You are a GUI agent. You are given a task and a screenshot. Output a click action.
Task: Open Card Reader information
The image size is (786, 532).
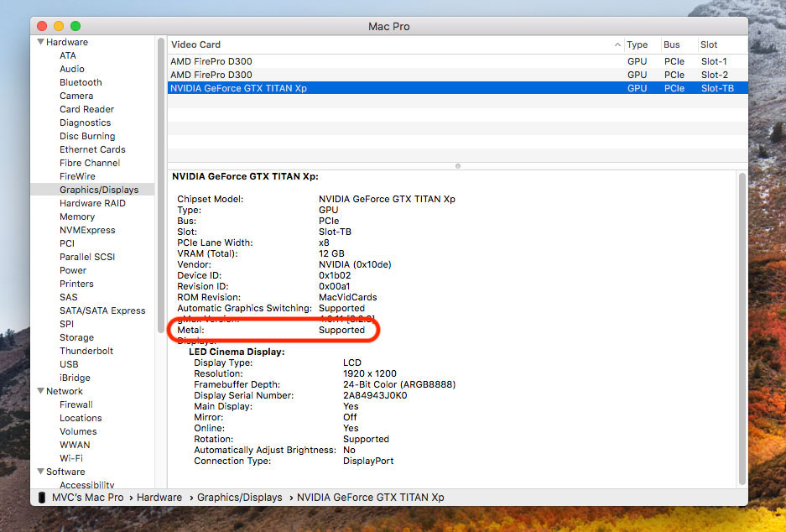click(86, 109)
